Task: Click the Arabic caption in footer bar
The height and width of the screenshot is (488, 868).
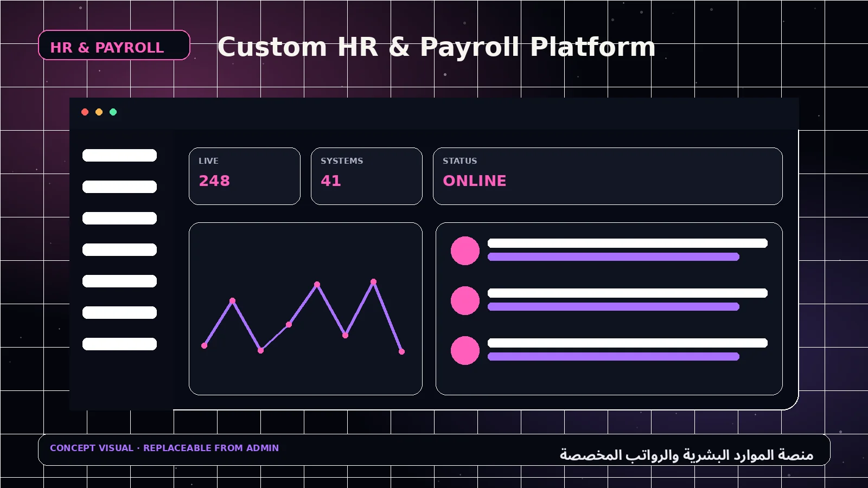Action: (686, 454)
